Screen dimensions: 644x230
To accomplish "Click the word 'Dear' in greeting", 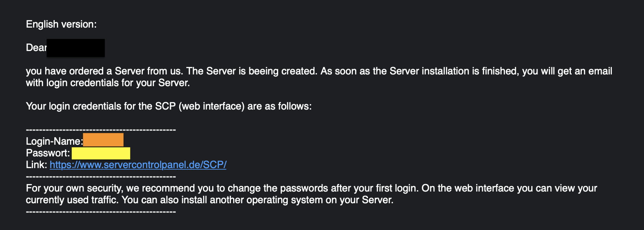I will 36,48.
